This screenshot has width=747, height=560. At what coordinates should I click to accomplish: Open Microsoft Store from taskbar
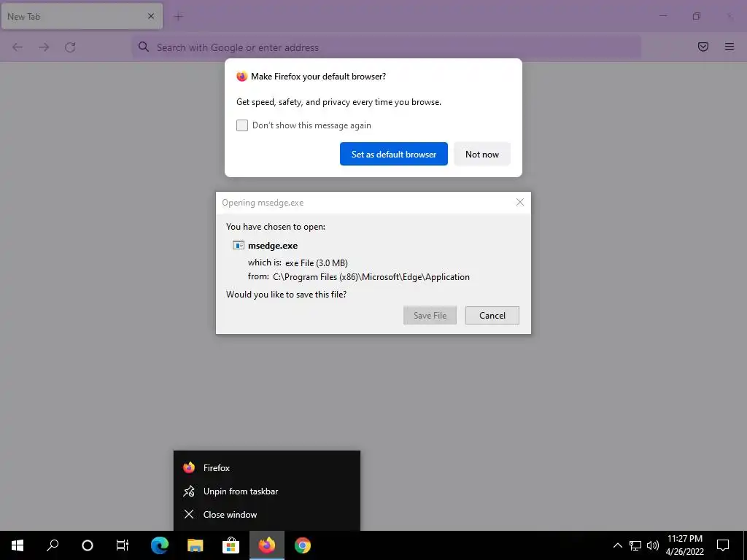(x=231, y=545)
